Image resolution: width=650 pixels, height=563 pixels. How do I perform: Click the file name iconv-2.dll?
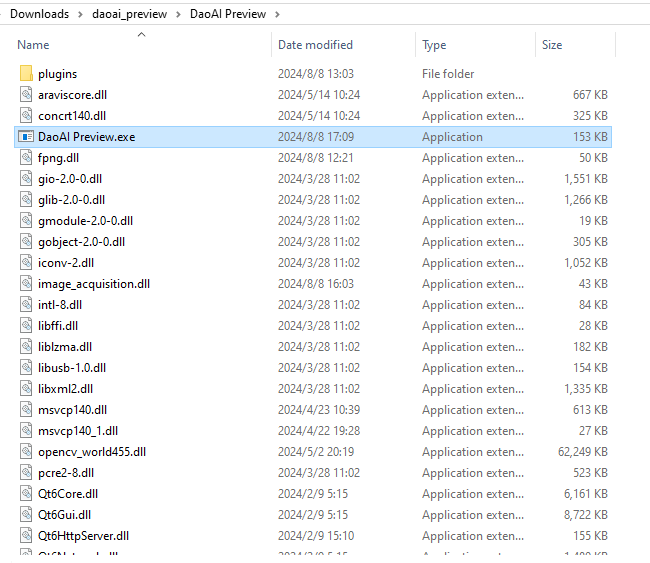(x=66, y=263)
